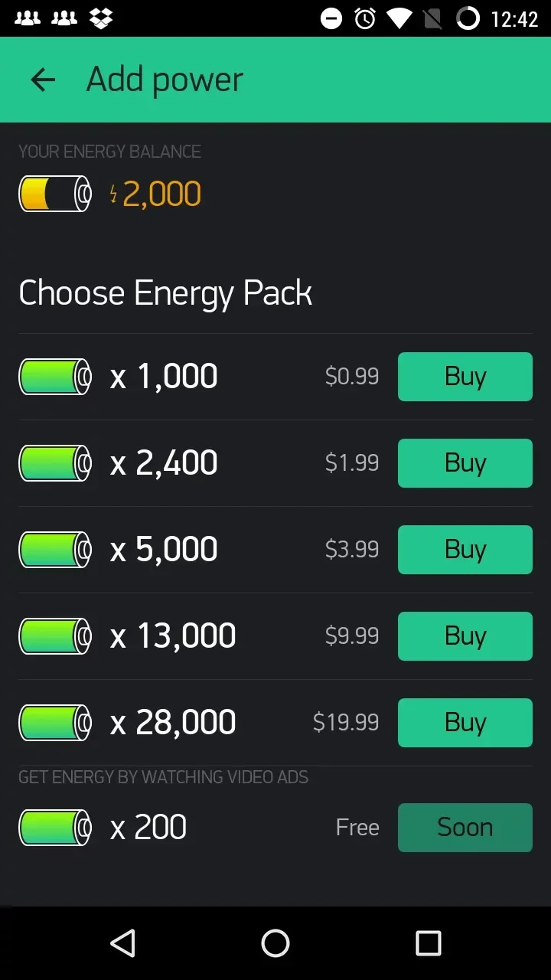Tap the Soon button for free energy

pyautogui.click(x=465, y=828)
